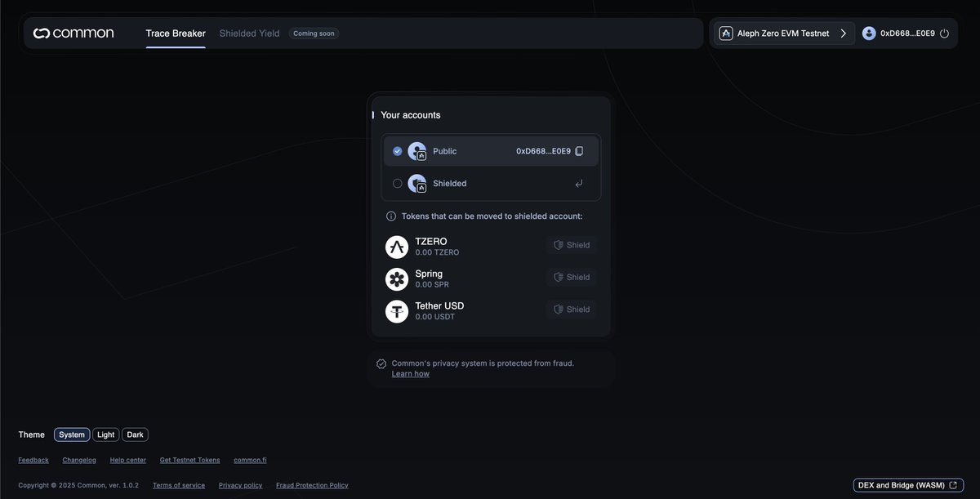Open the Help center link
This screenshot has width=980, height=499.
[x=128, y=460]
